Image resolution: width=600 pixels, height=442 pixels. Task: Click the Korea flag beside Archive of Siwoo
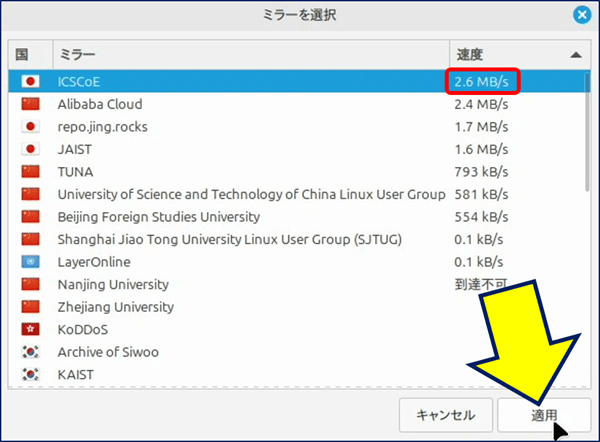pyautogui.click(x=30, y=352)
